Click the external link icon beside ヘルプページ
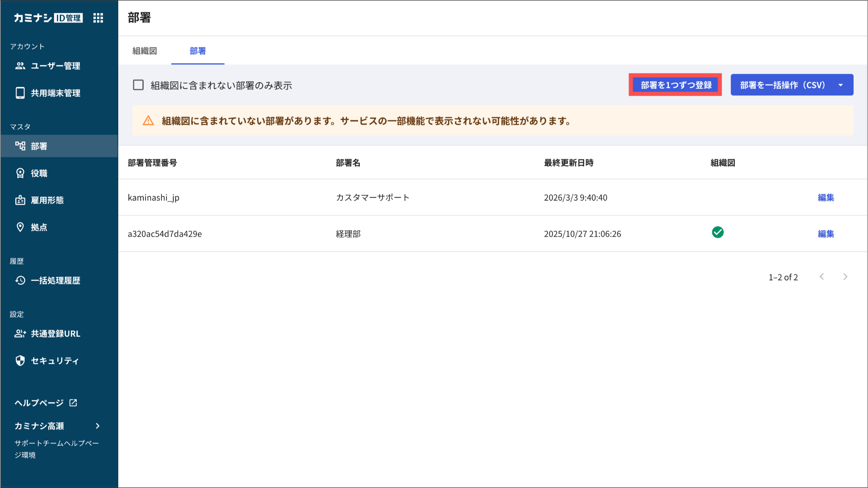The image size is (868, 488). coord(73,402)
